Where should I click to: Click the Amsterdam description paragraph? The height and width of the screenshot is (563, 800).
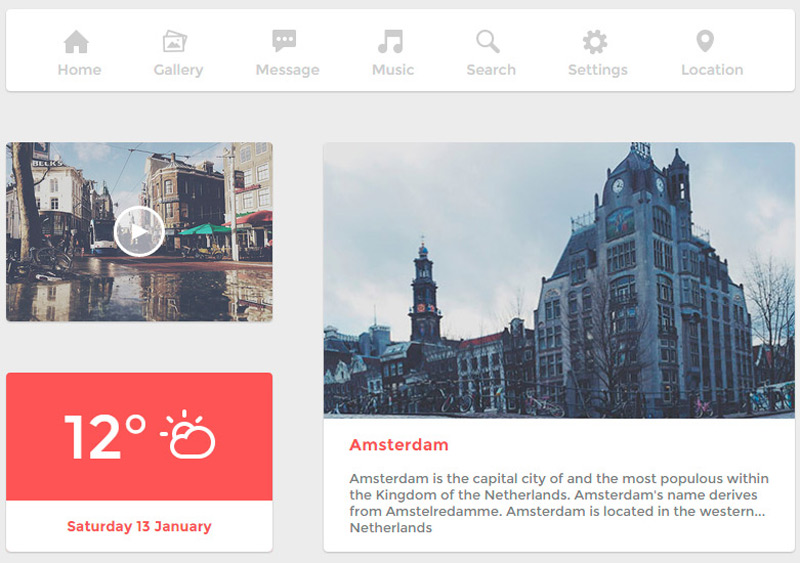[559, 503]
